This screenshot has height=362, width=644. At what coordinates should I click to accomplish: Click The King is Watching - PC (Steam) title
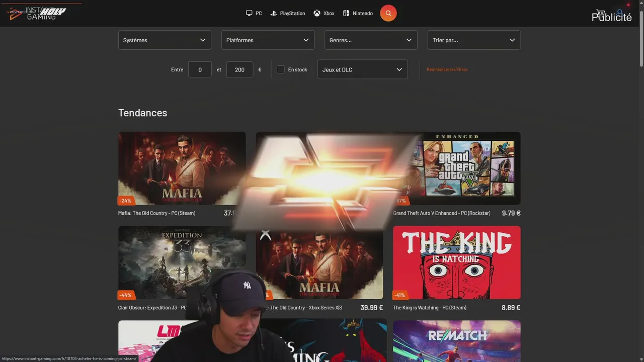(430, 308)
